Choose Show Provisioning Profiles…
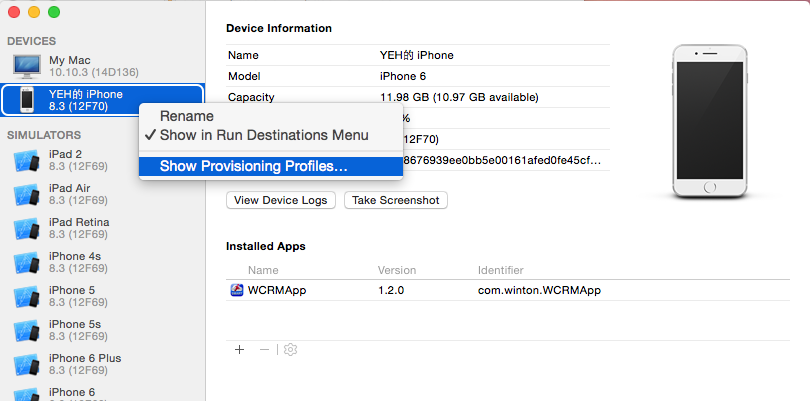 tap(271, 166)
